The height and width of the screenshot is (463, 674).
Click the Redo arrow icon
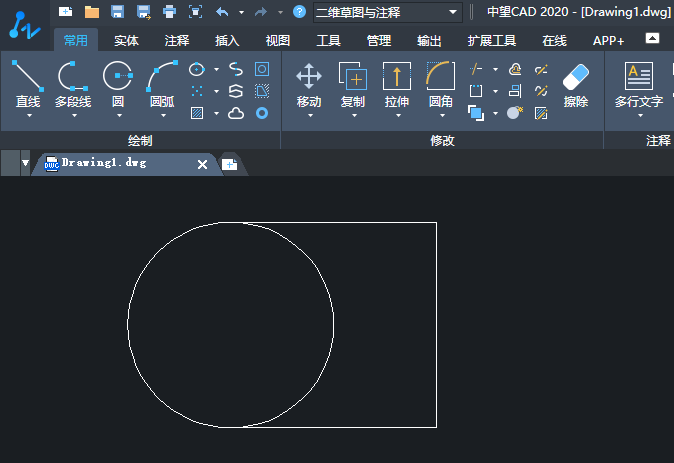click(x=261, y=12)
